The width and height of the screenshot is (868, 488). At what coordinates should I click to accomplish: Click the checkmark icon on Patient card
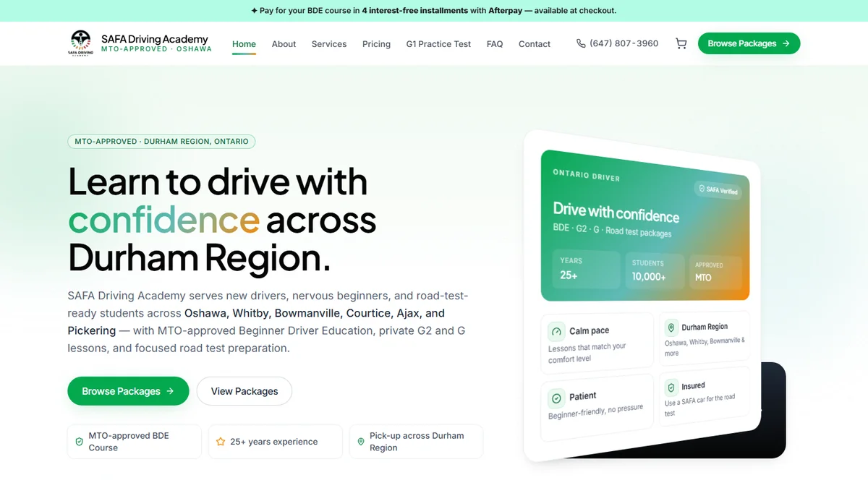(556, 398)
